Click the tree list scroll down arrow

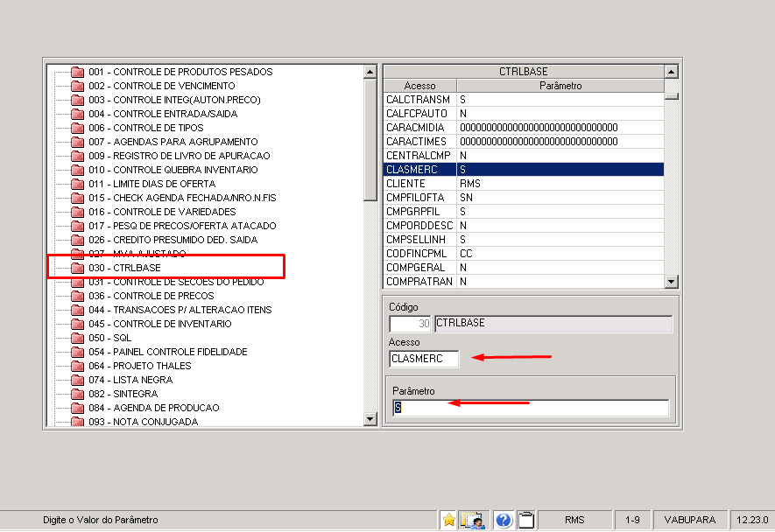pos(370,419)
